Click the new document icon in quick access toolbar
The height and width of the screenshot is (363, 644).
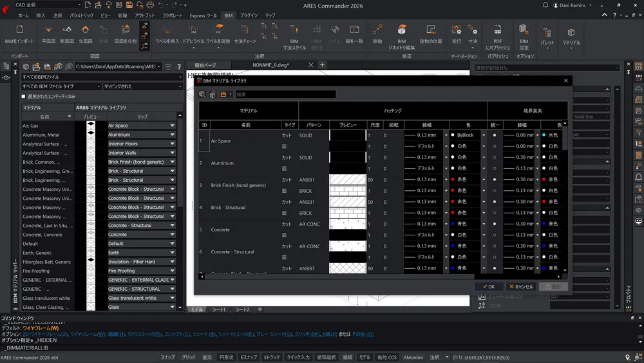(x=88, y=5)
